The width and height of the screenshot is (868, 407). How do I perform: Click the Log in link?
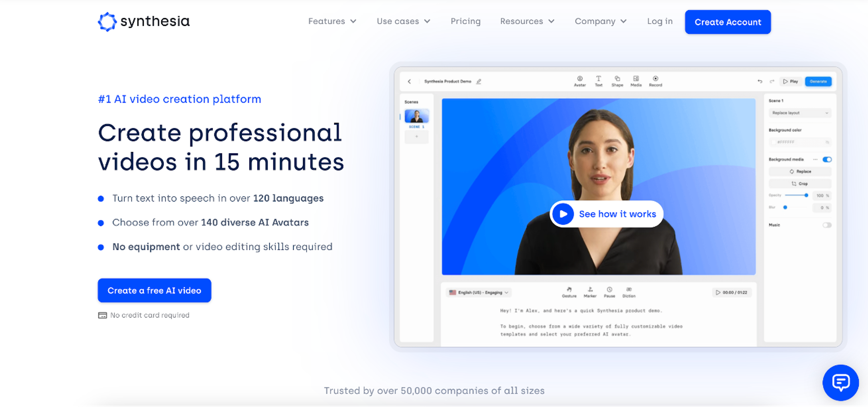[x=659, y=21]
